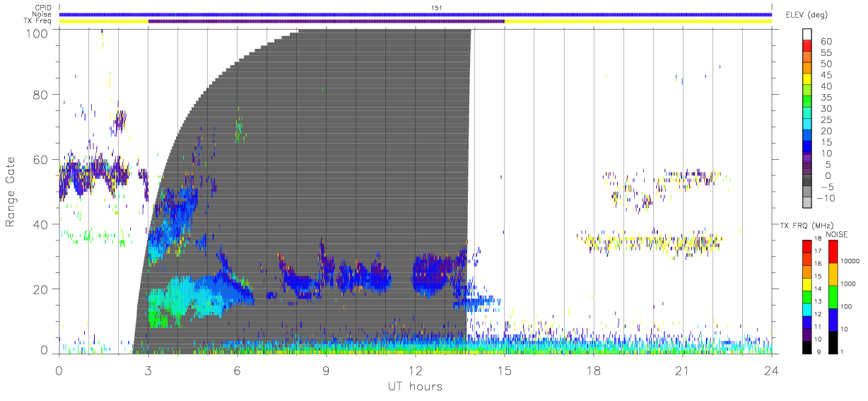Select the "CPID" label at top left
This screenshot has height=401, width=868.
pos(43,8)
